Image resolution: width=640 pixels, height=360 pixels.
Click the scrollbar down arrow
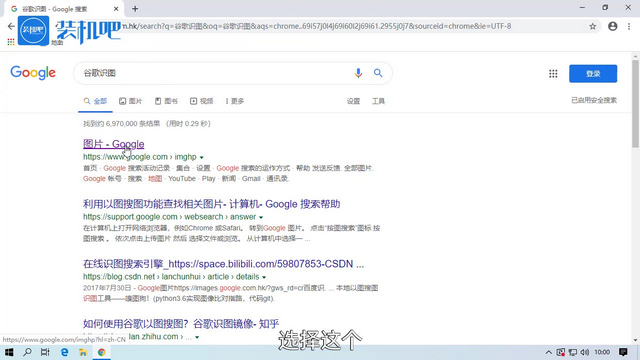635,340
